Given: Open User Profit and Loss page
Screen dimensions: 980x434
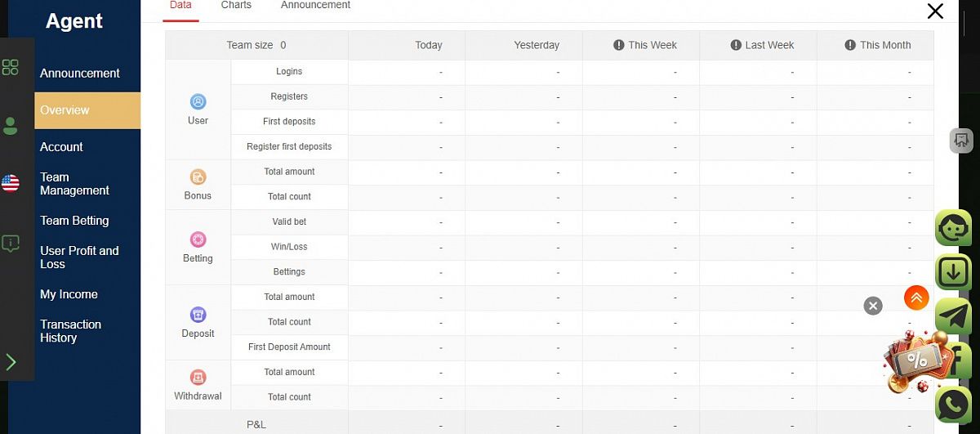Looking at the screenshot, I should click(x=79, y=257).
